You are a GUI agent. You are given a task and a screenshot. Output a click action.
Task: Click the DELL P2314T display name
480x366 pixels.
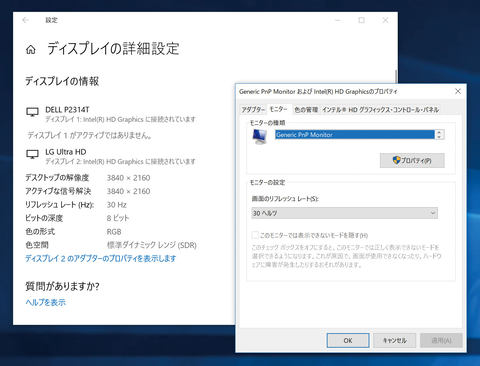[67, 110]
